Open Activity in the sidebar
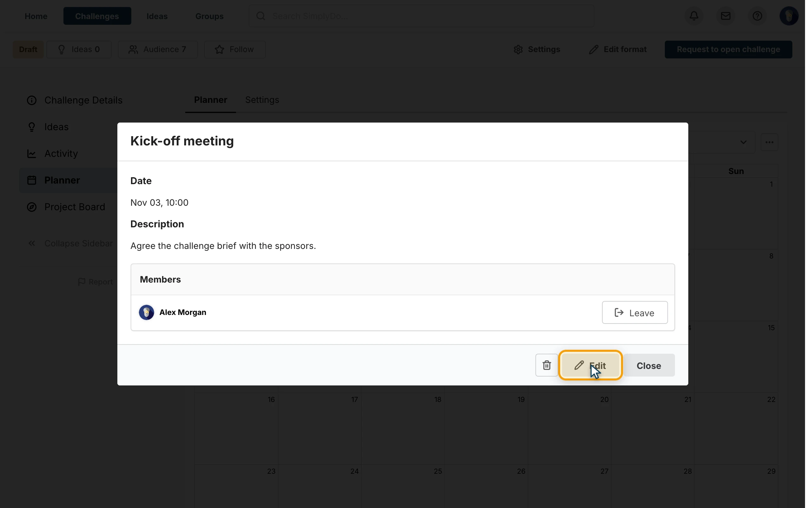812x508 pixels. (52, 154)
